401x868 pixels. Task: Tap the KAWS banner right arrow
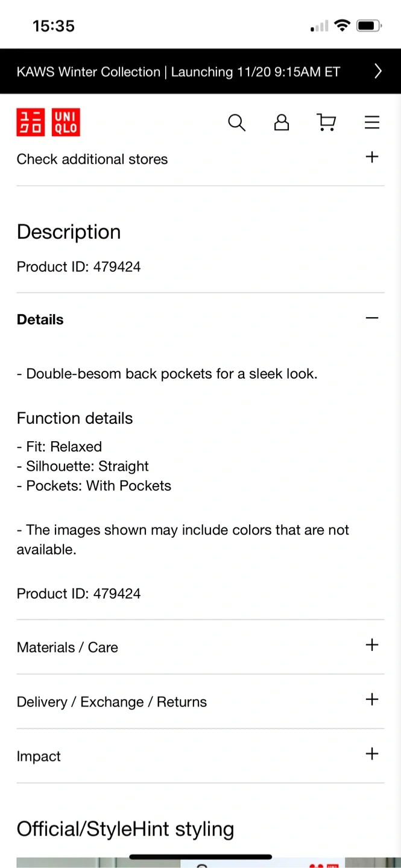378,71
